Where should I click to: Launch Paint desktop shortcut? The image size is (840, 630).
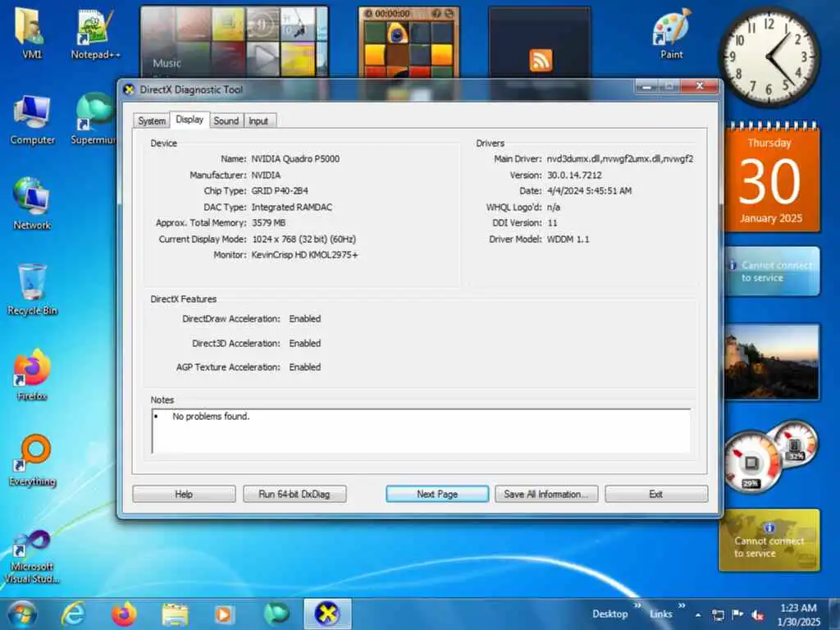[x=672, y=33]
